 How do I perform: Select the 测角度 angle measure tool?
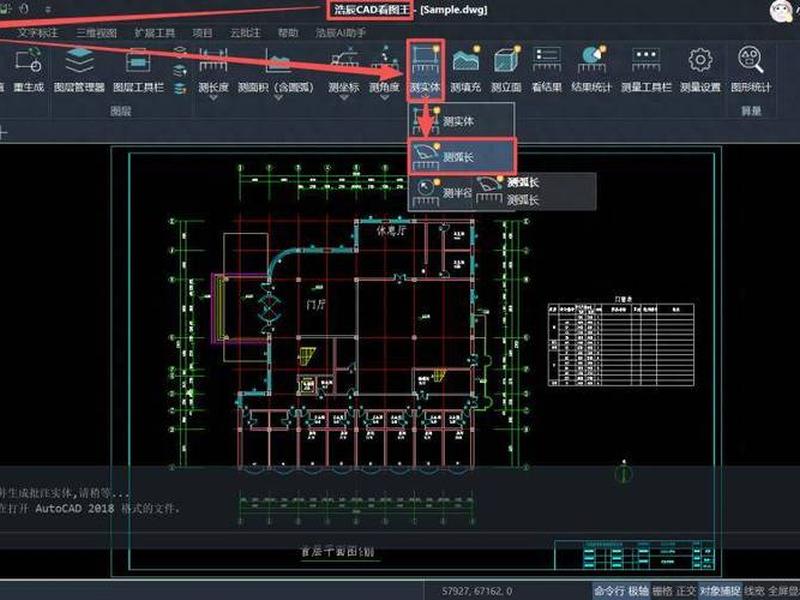(384, 68)
